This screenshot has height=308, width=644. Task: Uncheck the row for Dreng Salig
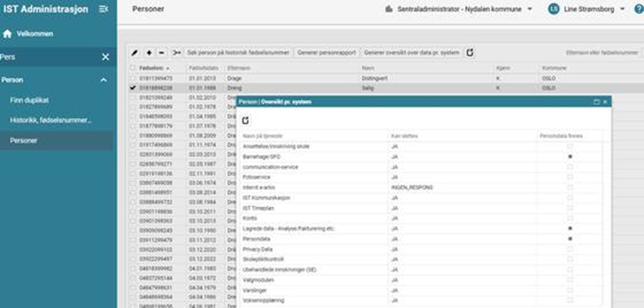tap(132, 87)
